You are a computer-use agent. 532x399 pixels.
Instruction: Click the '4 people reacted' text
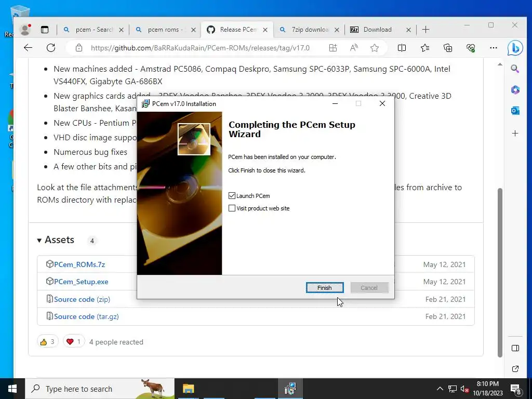116,342
